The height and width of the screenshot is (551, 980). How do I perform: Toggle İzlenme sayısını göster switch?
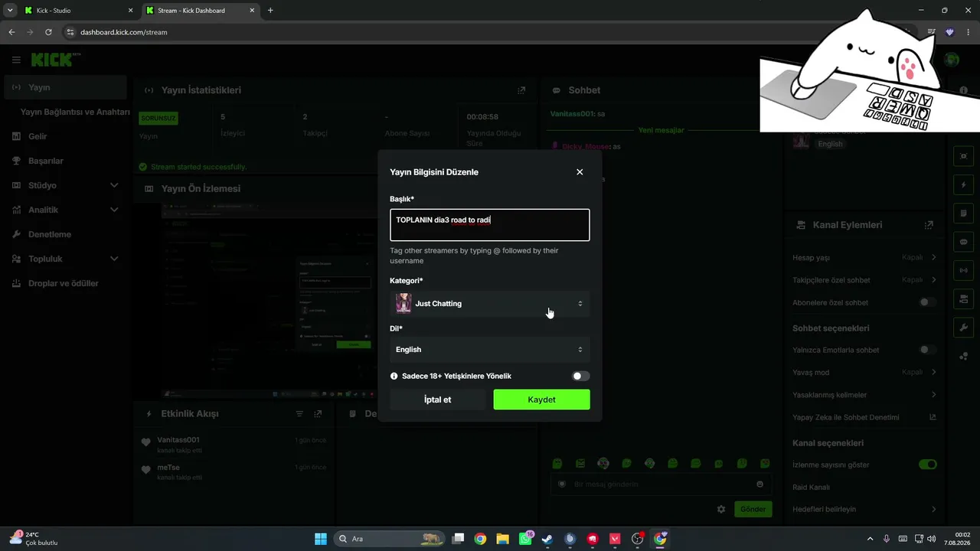(x=927, y=465)
